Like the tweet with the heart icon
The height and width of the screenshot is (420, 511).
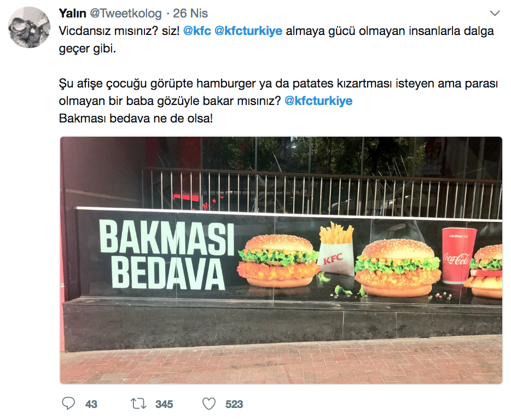(x=209, y=404)
